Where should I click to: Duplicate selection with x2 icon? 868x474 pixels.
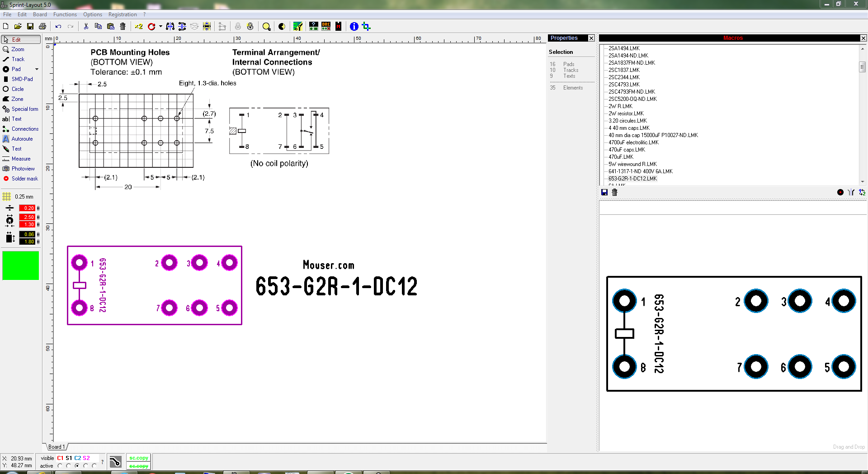tap(139, 27)
